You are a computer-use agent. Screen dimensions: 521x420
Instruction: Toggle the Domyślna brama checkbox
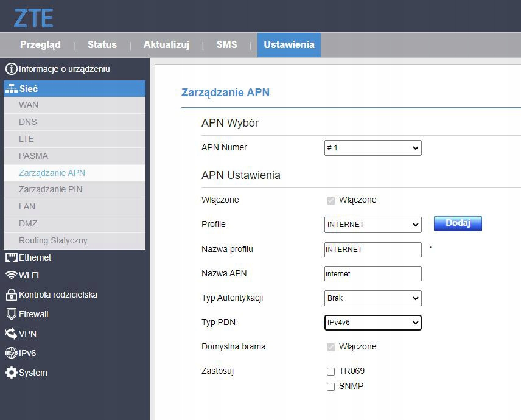pos(330,347)
